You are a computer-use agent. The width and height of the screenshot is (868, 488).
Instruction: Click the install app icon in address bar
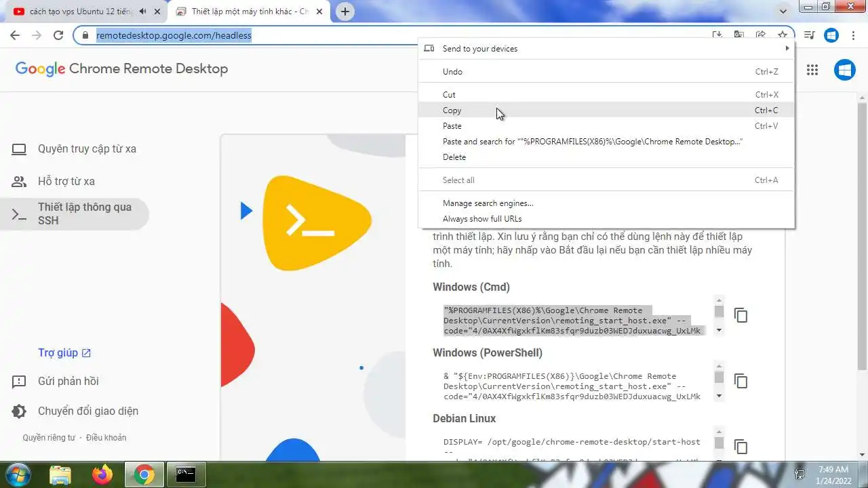717,35
